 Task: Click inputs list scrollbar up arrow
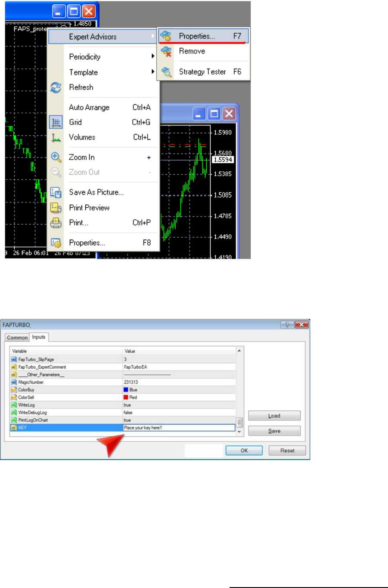pyautogui.click(x=239, y=350)
